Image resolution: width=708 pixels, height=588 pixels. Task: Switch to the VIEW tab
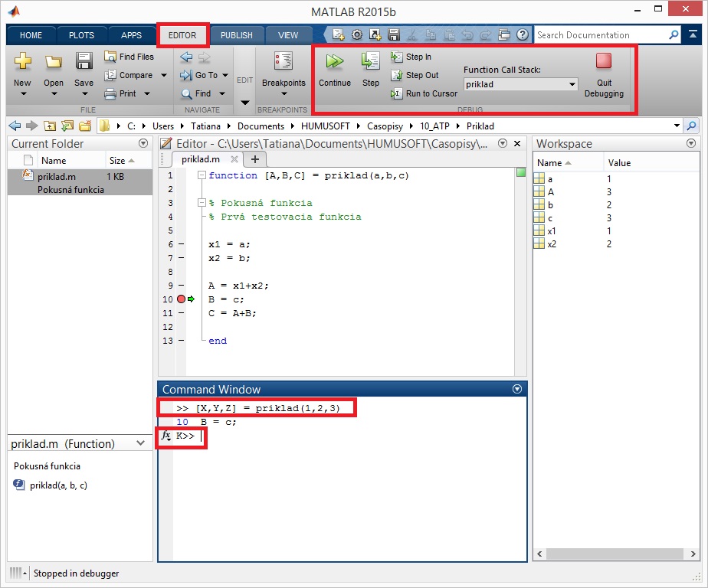coord(288,35)
